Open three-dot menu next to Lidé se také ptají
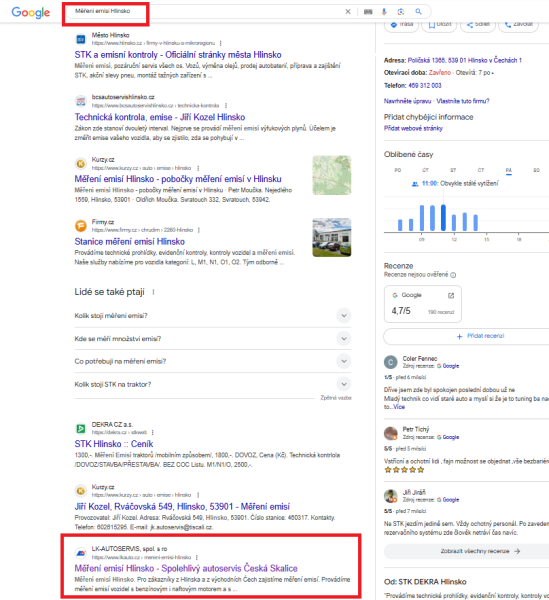The width and height of the screenshot is (549, 600). tap(153, 292)
